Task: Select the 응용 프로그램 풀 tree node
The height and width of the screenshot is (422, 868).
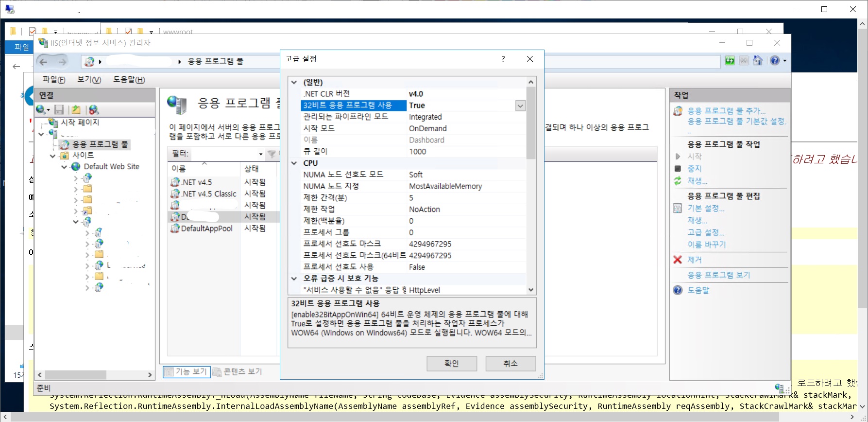Action: click(x=100, y=144)
